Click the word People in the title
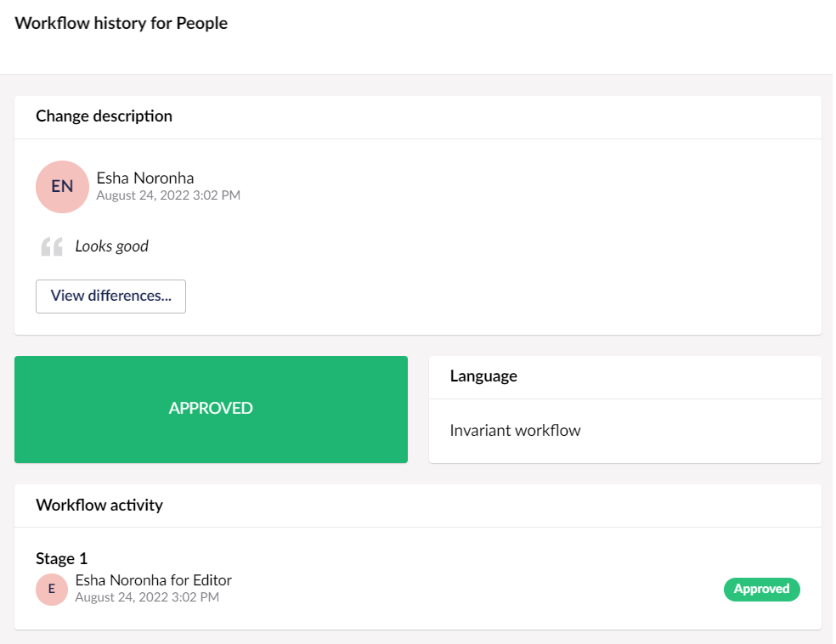This screenshot has width=836, height=644. (201, 23)
